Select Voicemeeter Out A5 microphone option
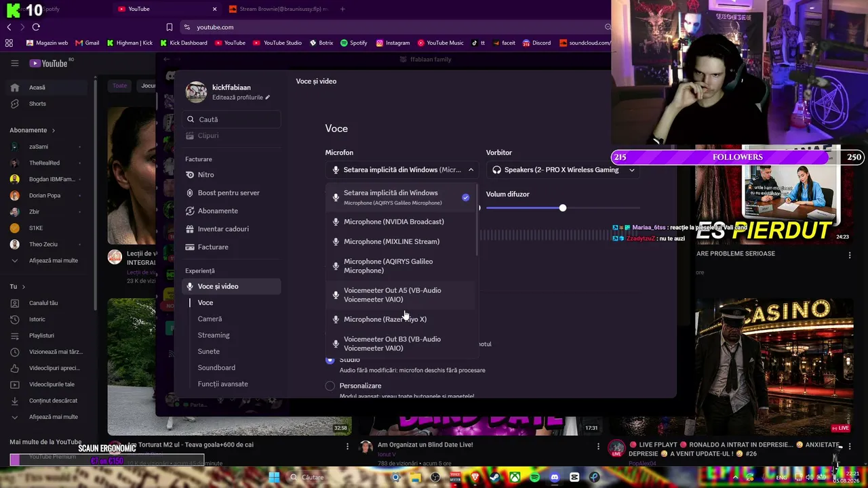Screen dimensions: 868x488 pos(401,295)
